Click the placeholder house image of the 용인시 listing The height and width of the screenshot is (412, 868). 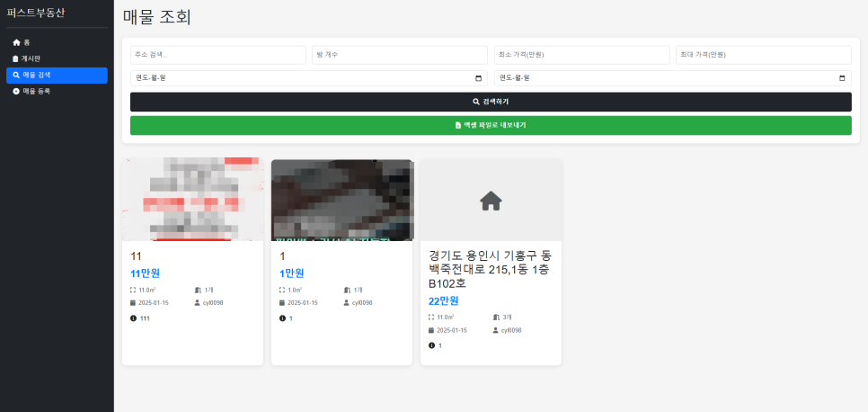[x=491, y=201]
